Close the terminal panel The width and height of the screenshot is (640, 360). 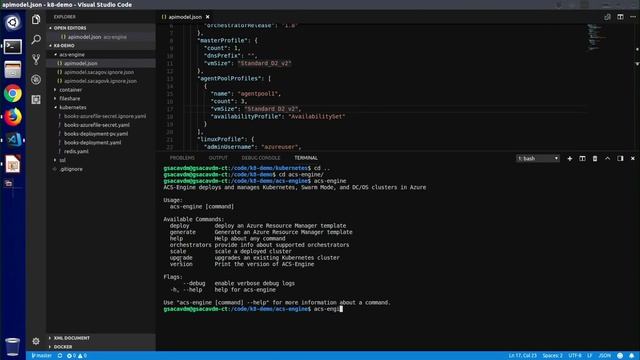pos(633,158)
